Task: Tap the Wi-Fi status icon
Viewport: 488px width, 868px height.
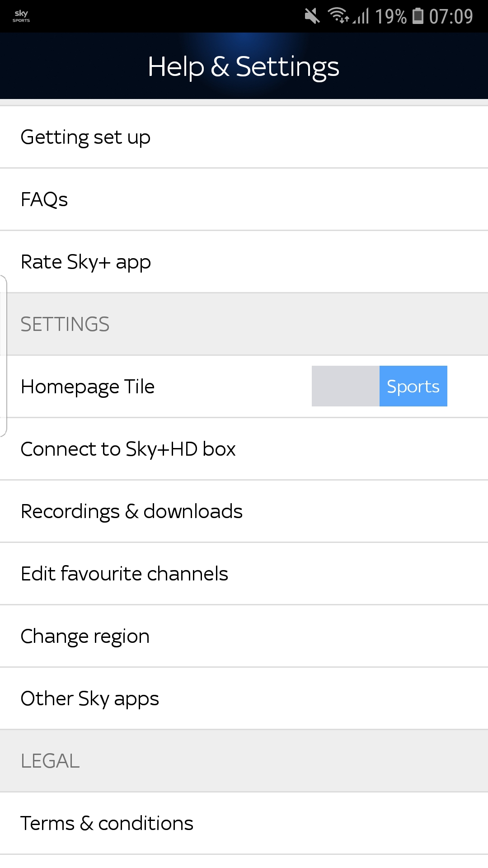Action: [337, 15]
